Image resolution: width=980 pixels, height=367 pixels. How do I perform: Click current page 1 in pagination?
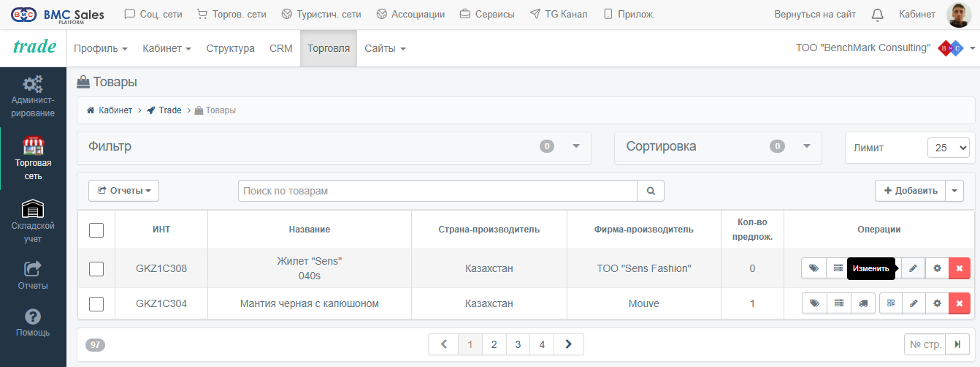(470, 344)
